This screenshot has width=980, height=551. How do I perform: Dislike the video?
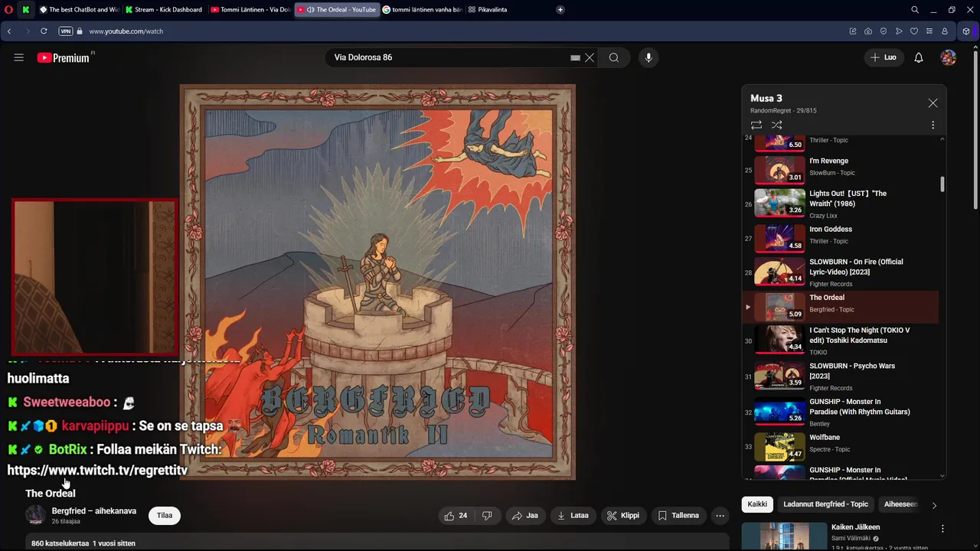click(487, 516)
